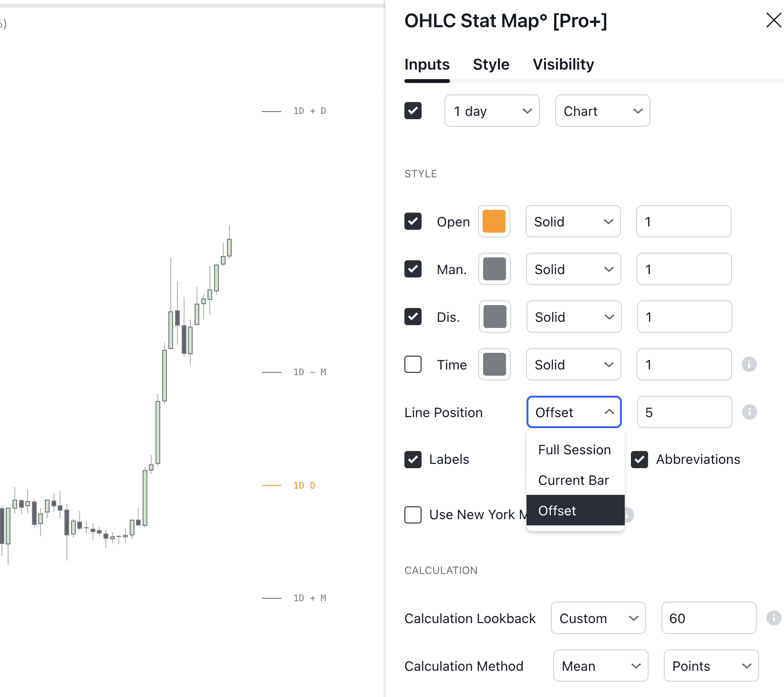Click the info icon beside Time row

tap(749, 364)
